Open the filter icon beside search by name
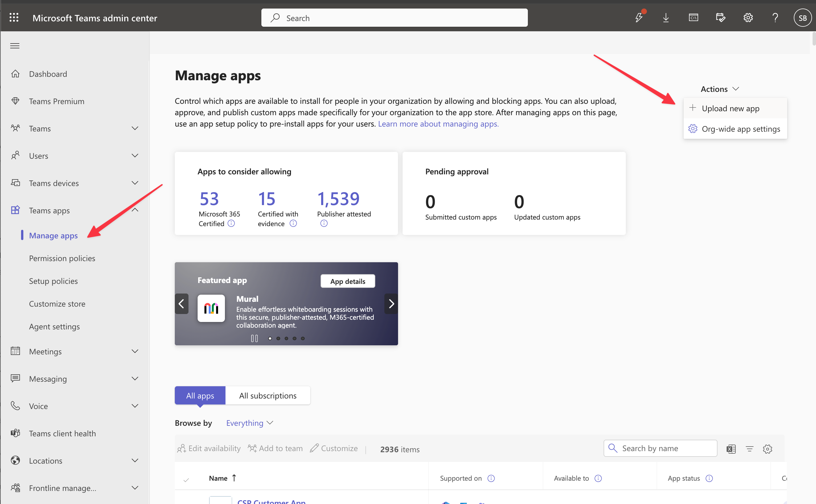The width and height of the screenshot is (816, 504). pyautogui.click(x=750, y=449)
